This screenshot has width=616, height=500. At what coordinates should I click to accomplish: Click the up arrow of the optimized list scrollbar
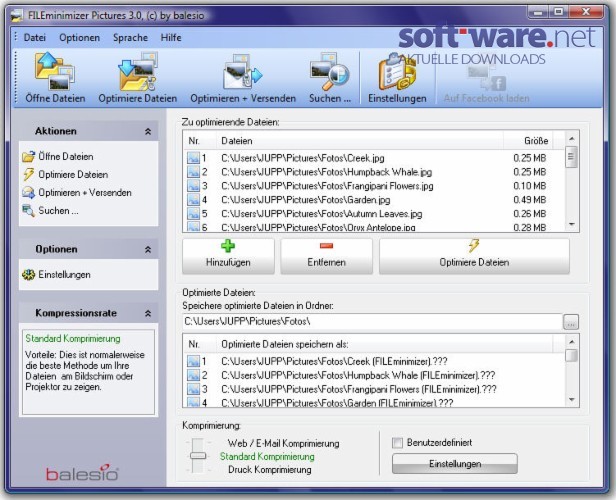pyautogui.click(x=572, y=342)
